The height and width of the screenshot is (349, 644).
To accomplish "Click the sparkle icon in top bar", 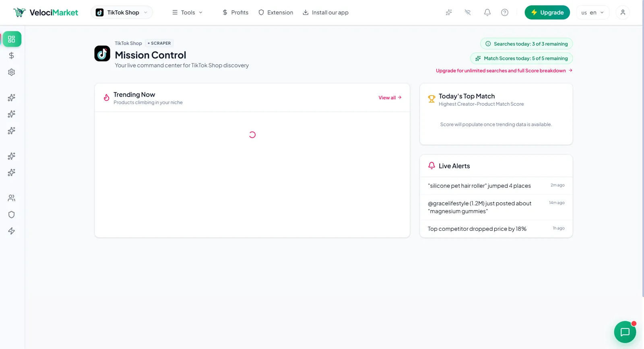I will pyautogui.click(x=449, y=12).
